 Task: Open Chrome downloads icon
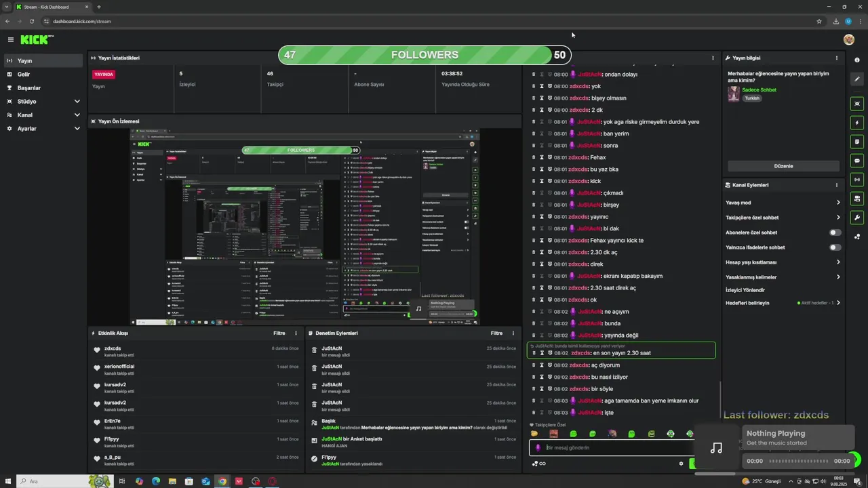pos(836,21)
